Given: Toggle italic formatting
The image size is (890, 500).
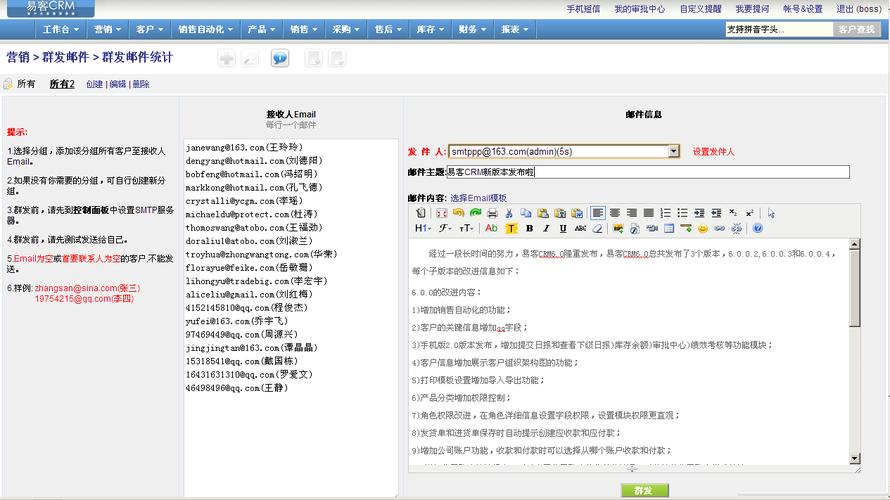Looking at the screenshot, I should (x=546, y=228).
